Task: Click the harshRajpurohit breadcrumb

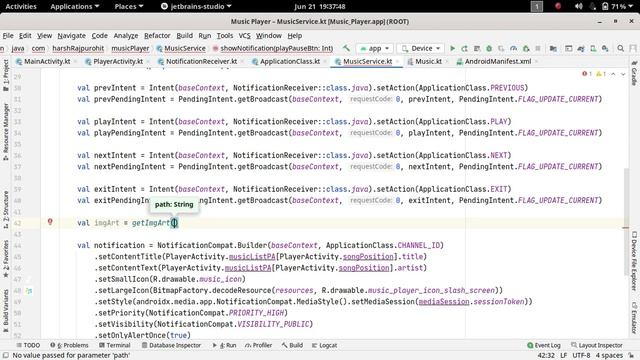Action: point(78,48)
